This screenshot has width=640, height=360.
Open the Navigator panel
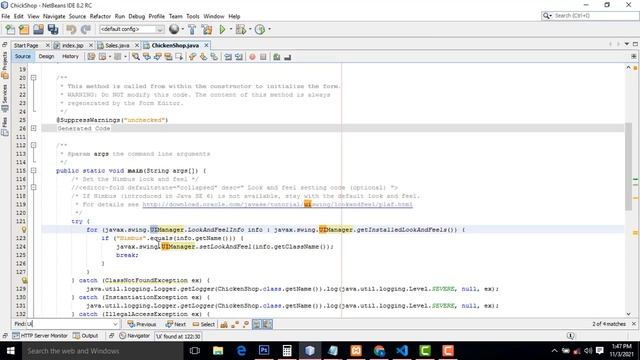click(x=135, y=336)
